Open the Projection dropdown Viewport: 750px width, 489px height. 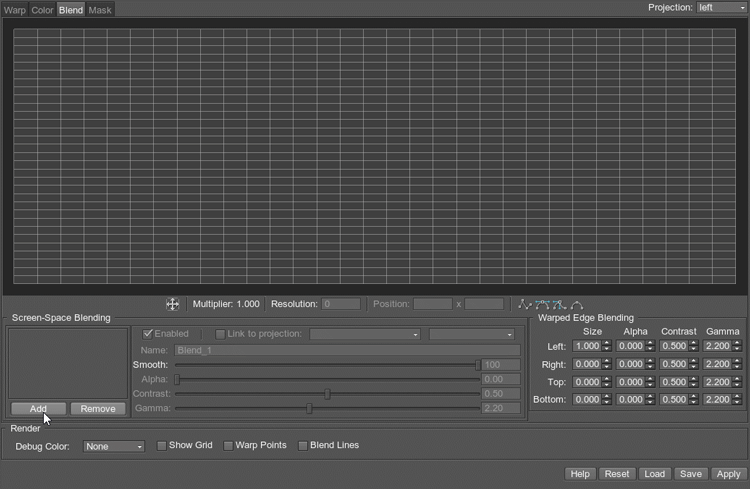pos(718,8)
